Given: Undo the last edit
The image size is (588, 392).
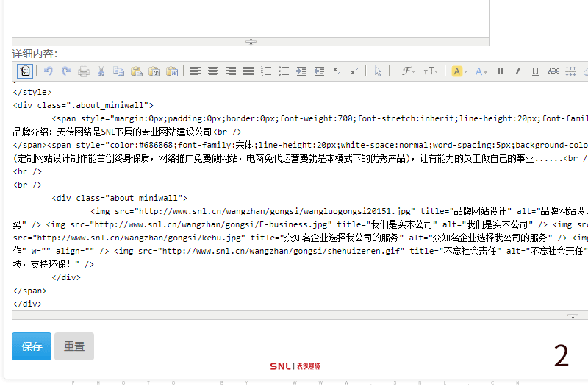Looking at the screenshot, I should point(48,71).
